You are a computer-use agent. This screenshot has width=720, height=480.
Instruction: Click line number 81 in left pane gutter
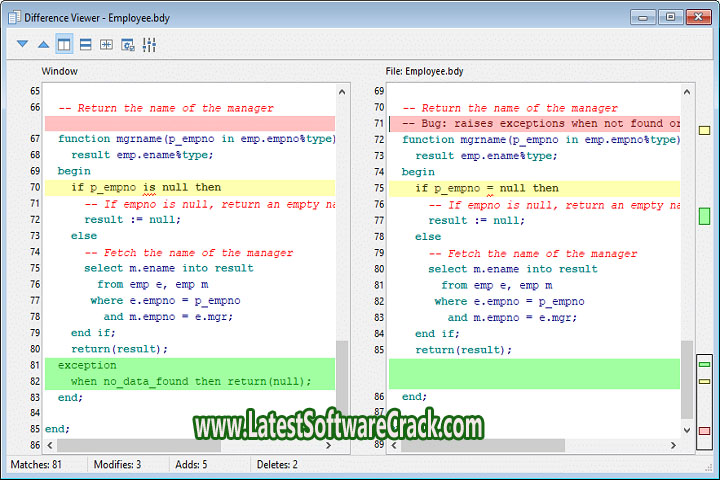coord(35,365)
